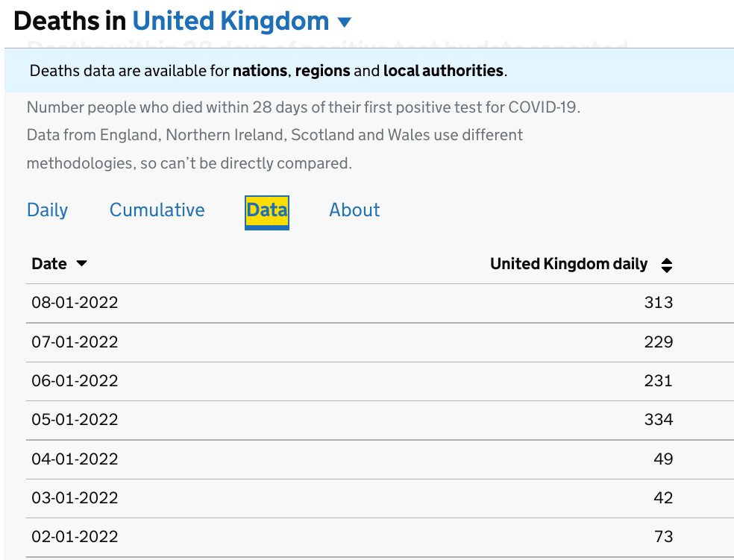The height and width of the screenshot is (560, 734).
Task: Click the United Kingdom heading link
Action: coord(230,21)
